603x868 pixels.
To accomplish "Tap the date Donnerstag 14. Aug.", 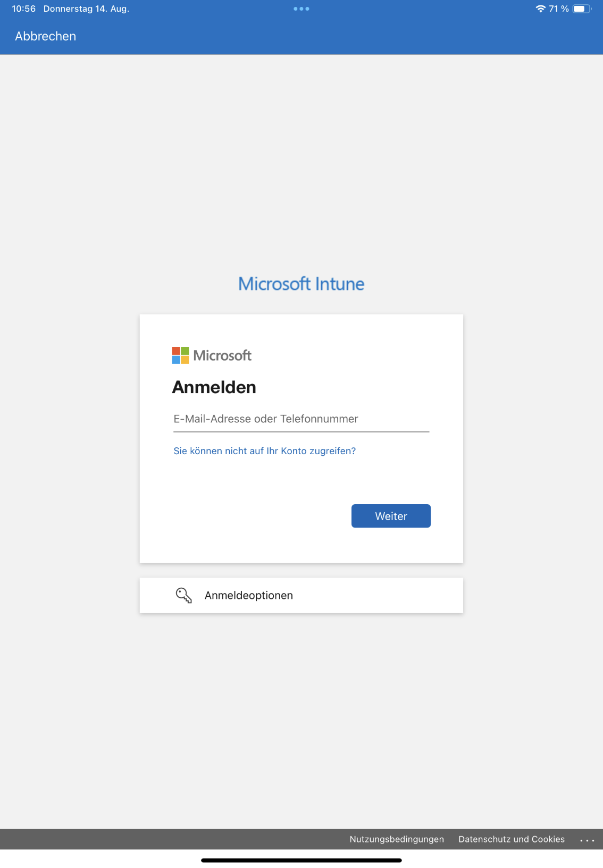I will click(x=87, y=9).
